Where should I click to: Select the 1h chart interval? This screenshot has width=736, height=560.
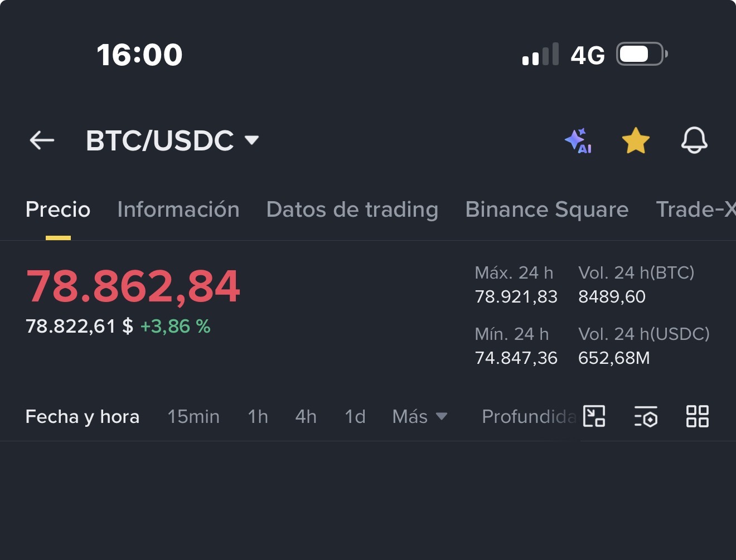[x=258, y=416]
